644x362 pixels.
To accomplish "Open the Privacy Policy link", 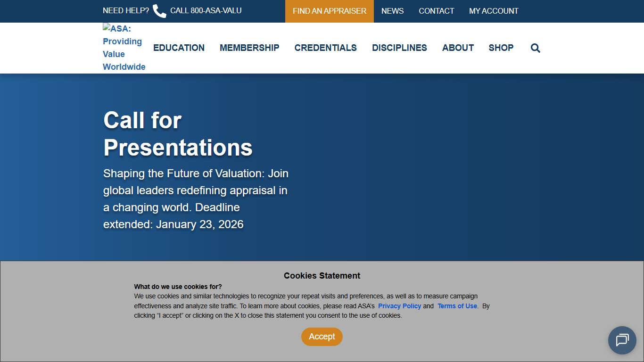I will pos(399,306).
